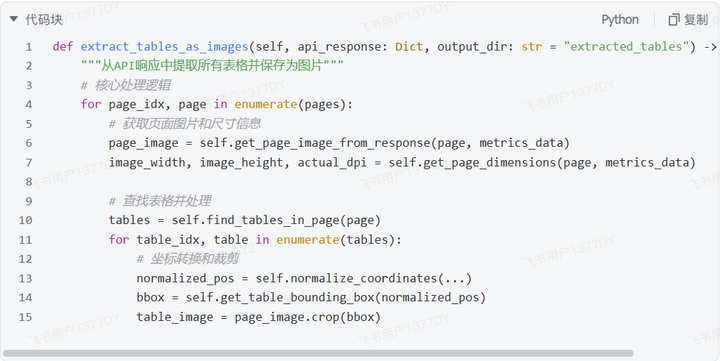The height and width of the screenshot is (361, 720).
Task: Click the 代码块 title label
Action: (44, 20)
